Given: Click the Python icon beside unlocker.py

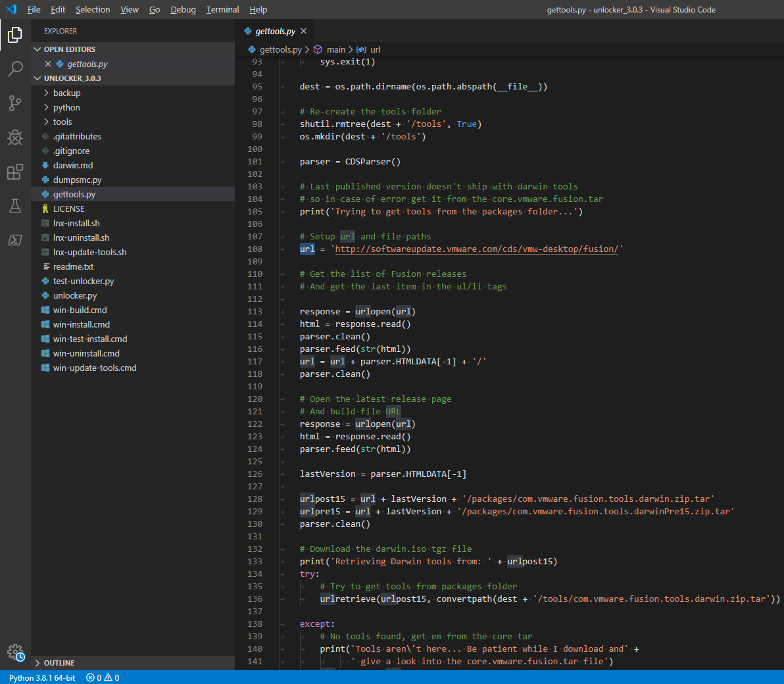Looking at the screenshot, I should 45,295.
